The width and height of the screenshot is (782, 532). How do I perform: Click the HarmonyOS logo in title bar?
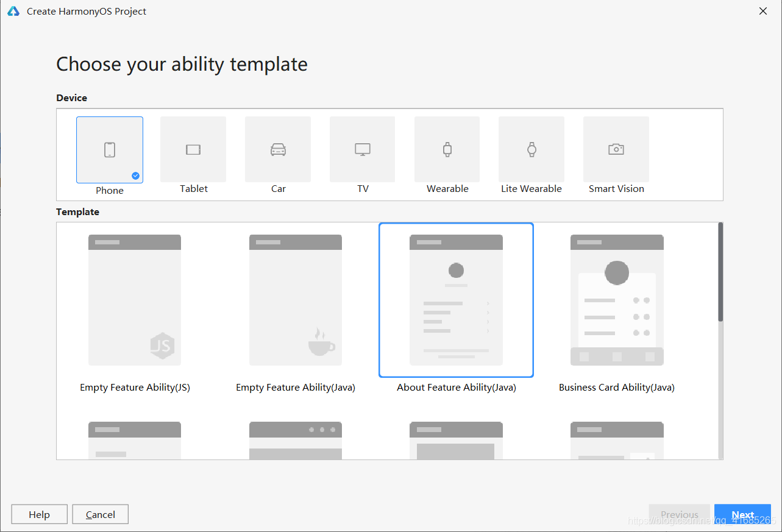coord(13,11)
